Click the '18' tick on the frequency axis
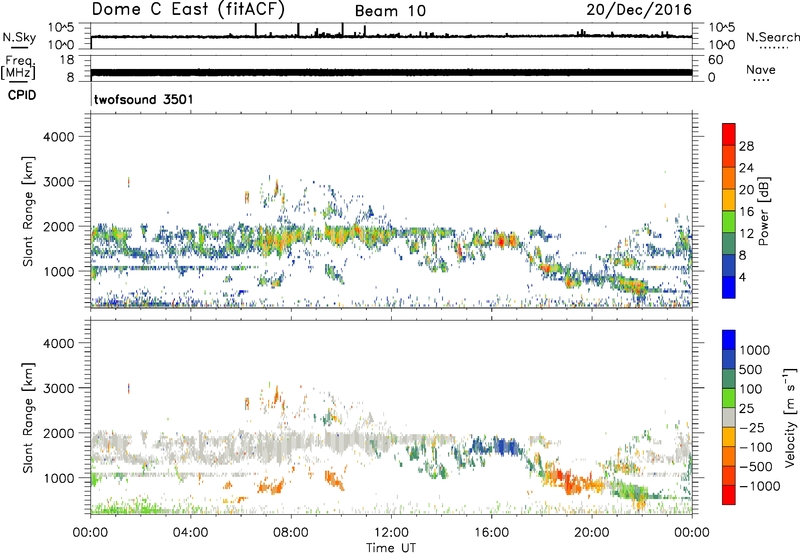Viewport: 800px width, 554px height. click(x=67, y=60)
